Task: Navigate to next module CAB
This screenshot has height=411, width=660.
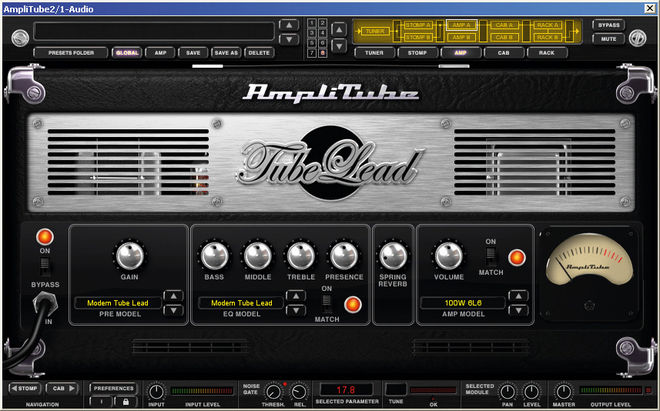Action: pyautogui.click(x=62, y=388)
